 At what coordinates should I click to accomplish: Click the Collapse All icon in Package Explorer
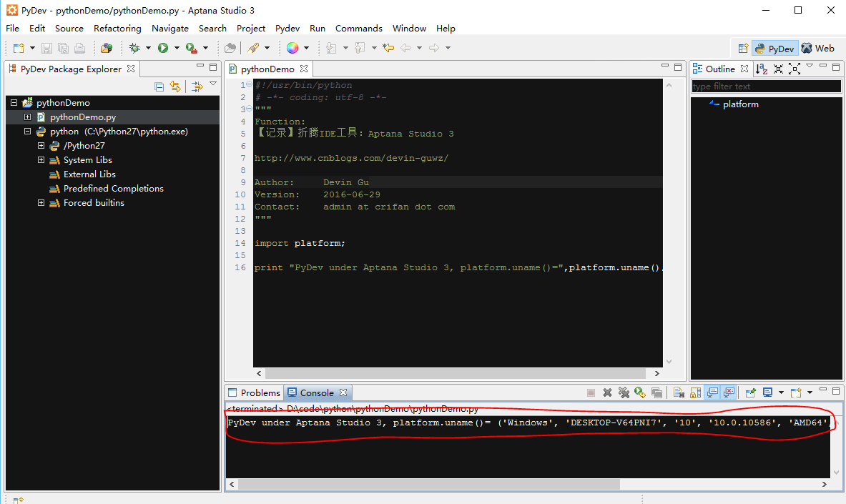(159, 87)
